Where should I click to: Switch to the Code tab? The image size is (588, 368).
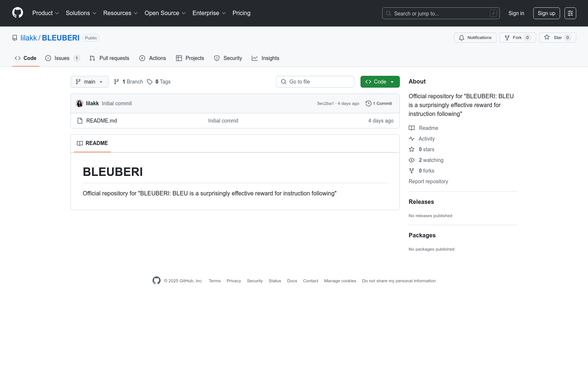click(26, 58)
